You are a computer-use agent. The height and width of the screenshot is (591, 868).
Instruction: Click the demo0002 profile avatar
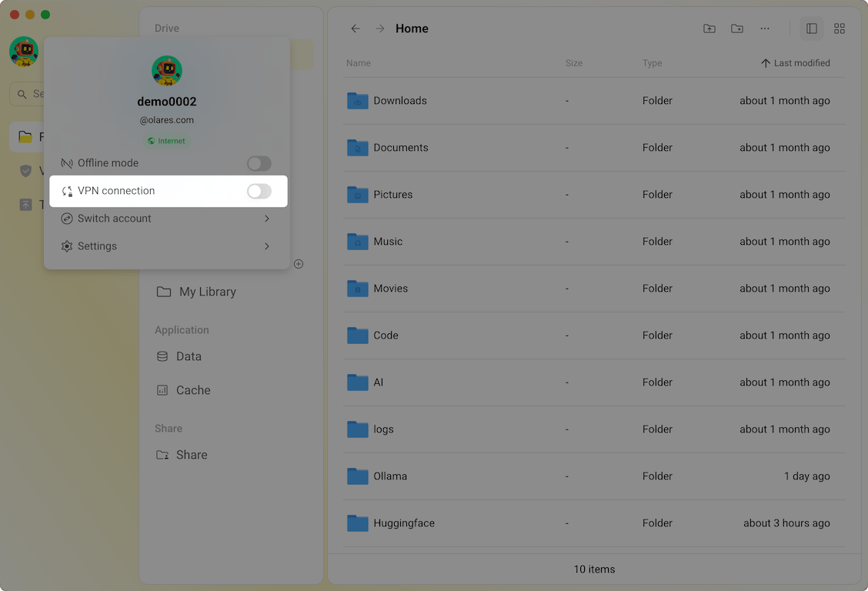(166, 70)
